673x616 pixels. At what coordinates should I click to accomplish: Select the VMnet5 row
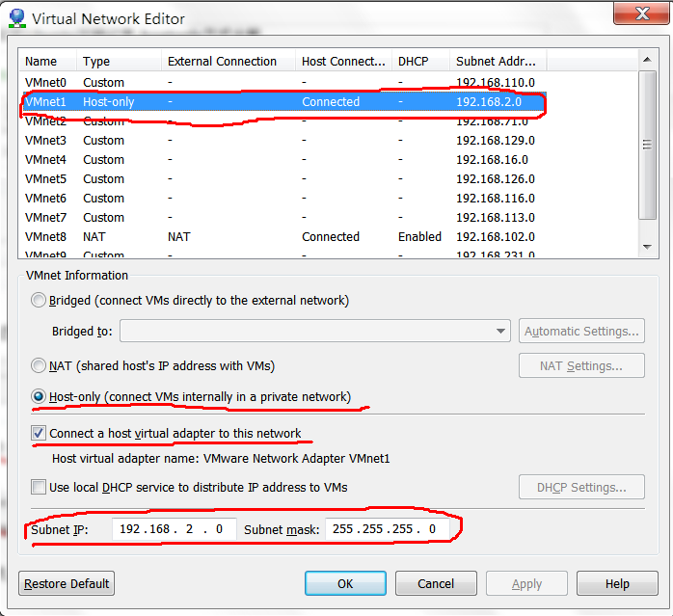click(x=283, y=179)
